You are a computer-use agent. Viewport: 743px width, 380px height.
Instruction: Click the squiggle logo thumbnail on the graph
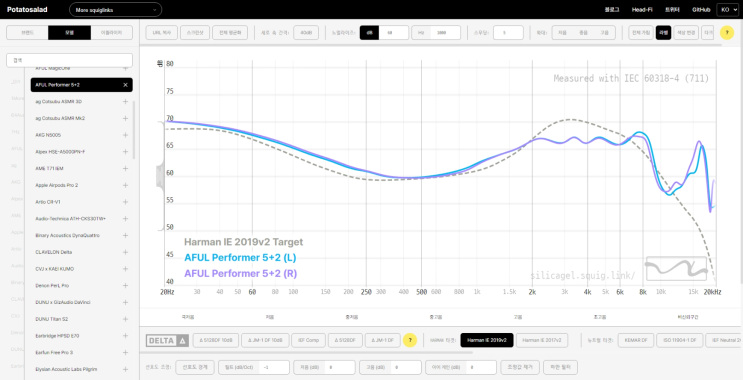tap(676, 269)
